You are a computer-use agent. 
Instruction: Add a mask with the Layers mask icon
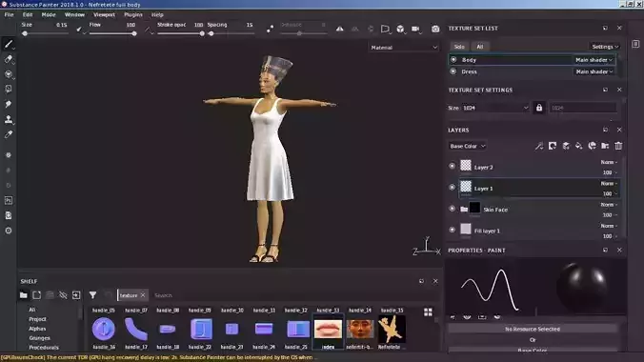click(553, 146)
